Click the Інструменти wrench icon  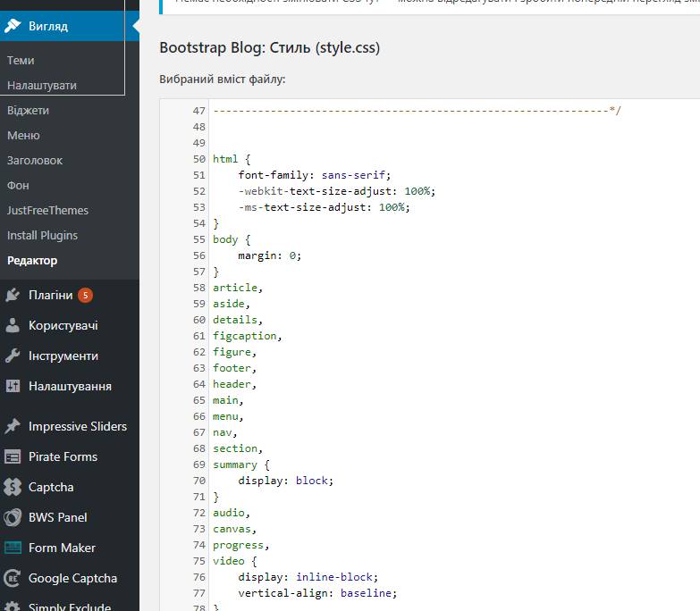pos(13,356)
